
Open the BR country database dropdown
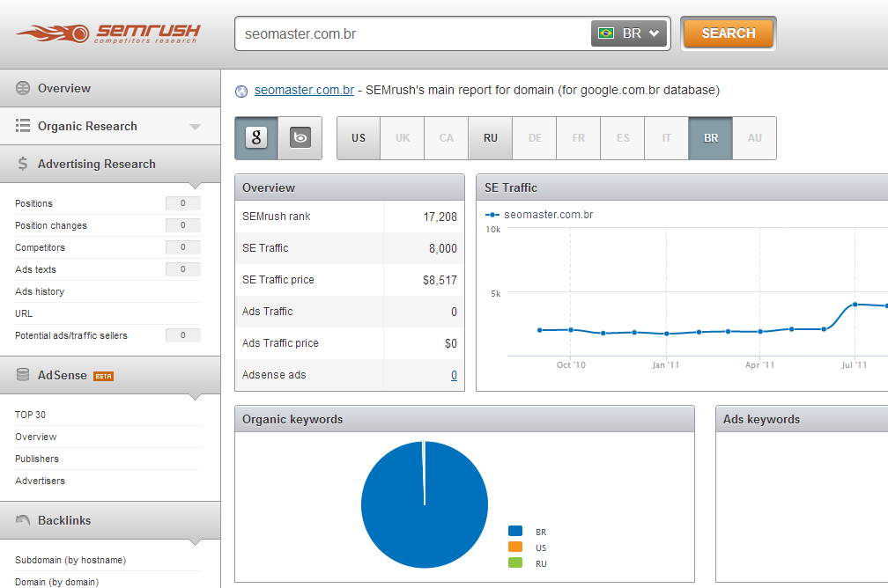[x=631, y=33]
